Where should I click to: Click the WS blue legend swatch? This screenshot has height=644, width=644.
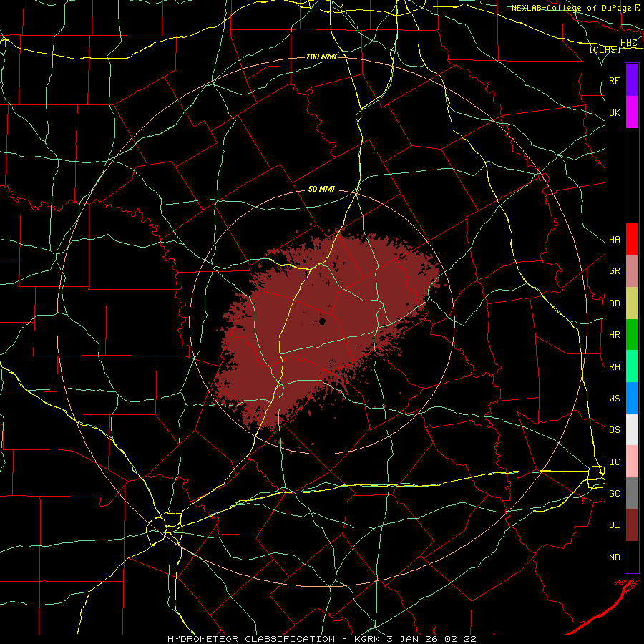point(632,398)
